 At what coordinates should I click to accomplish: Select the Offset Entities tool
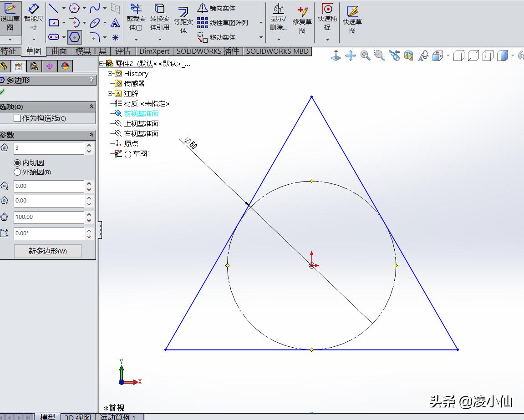click(183, 18)
